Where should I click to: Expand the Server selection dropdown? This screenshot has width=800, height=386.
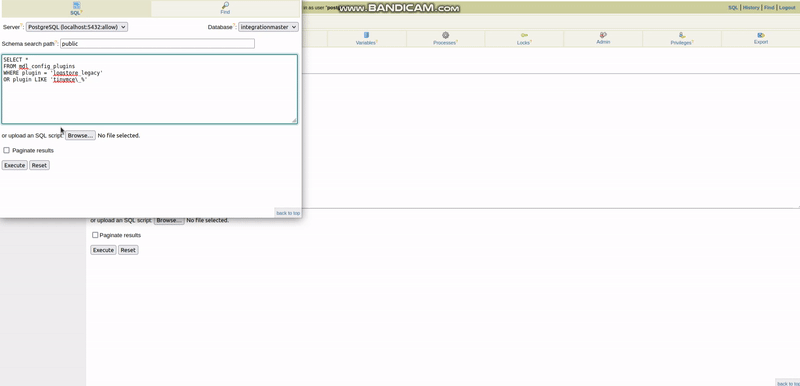coord(77,27)
